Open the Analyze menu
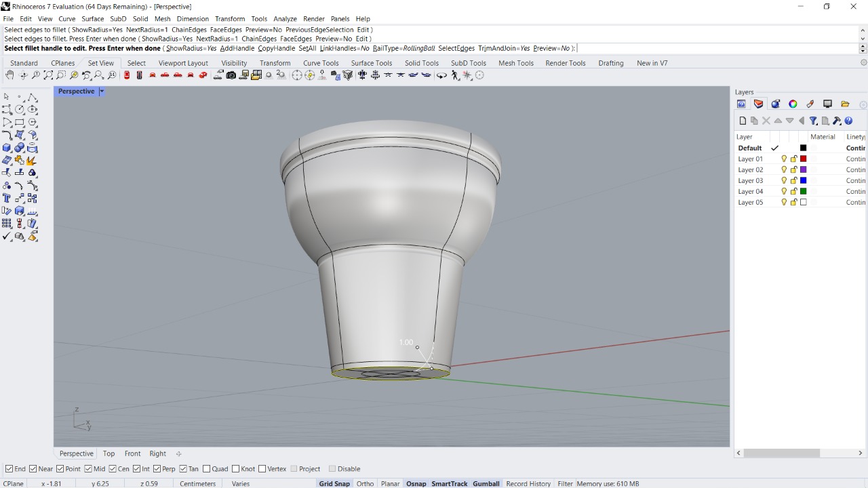 (285, 19)
